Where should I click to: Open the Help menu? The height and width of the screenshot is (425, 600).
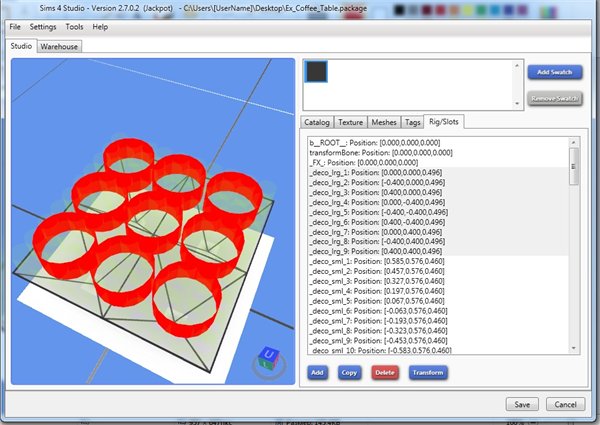click(x=100, y=26)
